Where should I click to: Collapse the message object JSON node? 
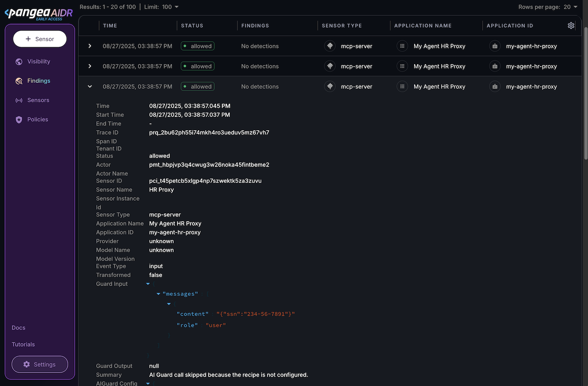pos(169,304)
